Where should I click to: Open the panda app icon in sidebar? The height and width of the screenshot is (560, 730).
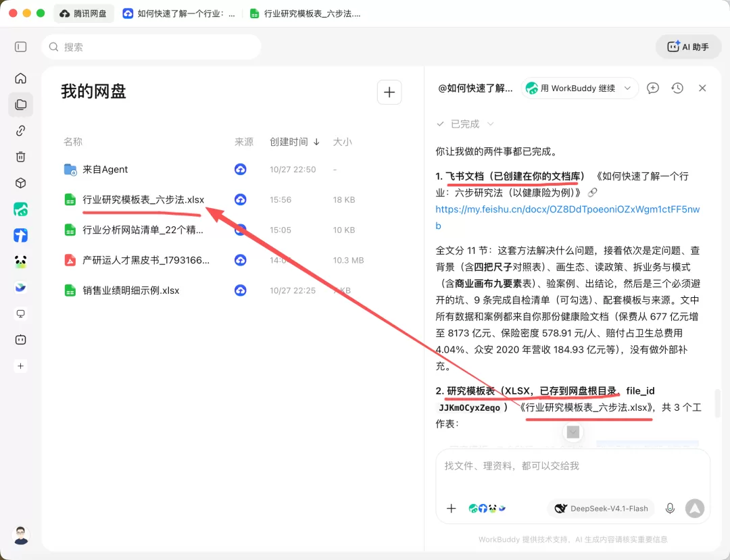tap(20, 261)
